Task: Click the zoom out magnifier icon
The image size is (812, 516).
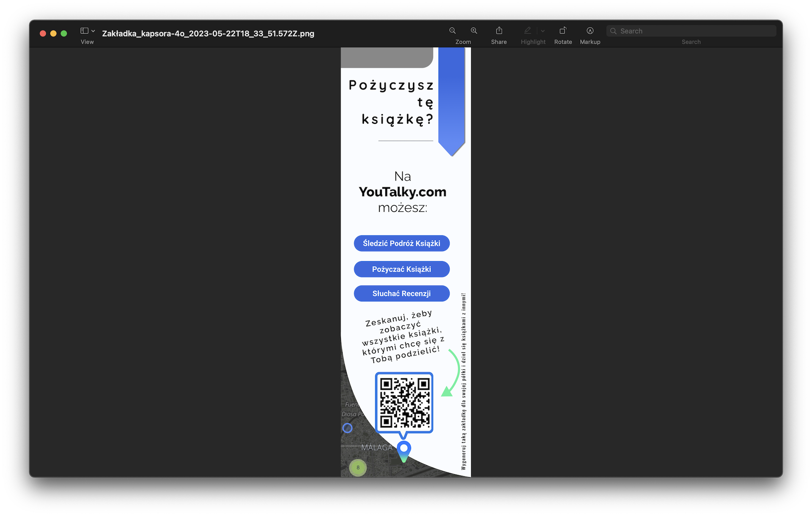Action: (x=452, y=31)
